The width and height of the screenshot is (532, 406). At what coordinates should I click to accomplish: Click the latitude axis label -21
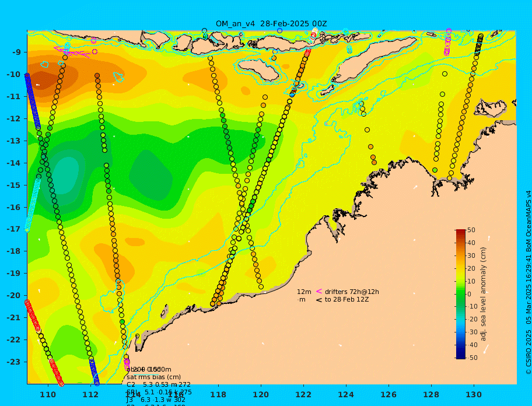(14, 318)
